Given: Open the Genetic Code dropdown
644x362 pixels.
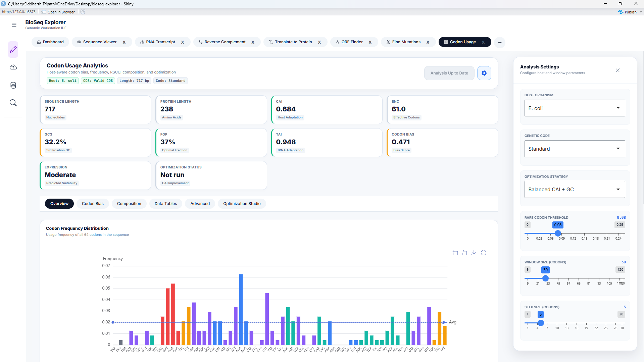Looking at the screenshot, I should pyautogui.click(x=575, y=149).
